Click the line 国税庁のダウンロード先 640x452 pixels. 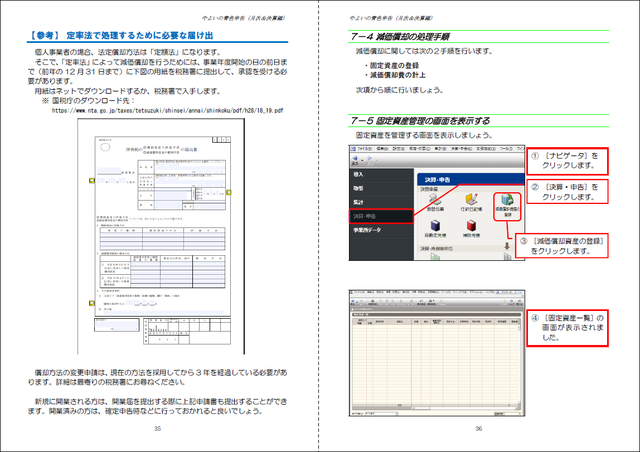click(x=93, y=100)
